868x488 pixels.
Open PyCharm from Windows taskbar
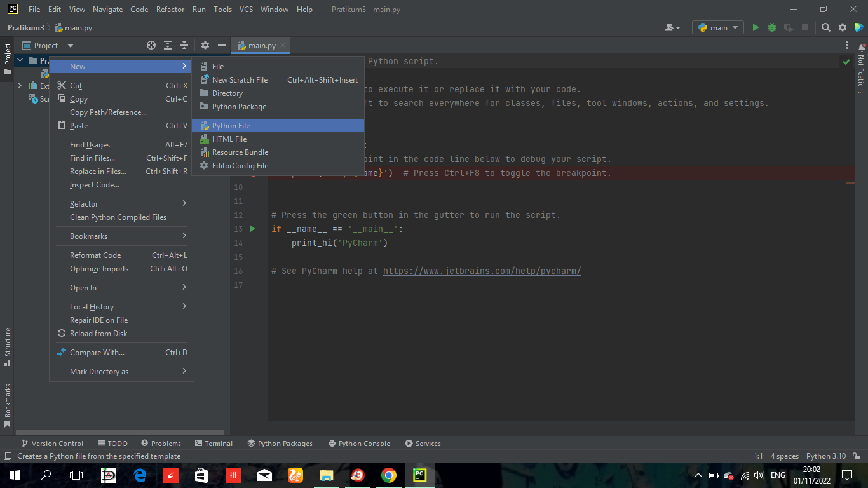[x=420, y=475]
